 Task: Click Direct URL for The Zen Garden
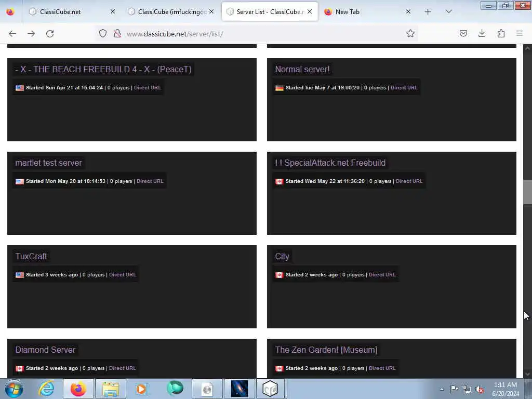382,368
